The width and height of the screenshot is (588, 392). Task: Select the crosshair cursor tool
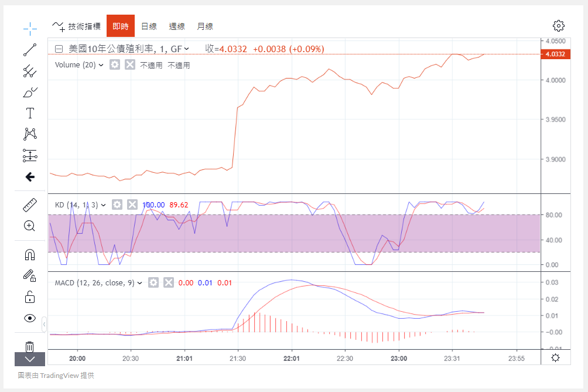pyautogui.click(x=30, y=28)
